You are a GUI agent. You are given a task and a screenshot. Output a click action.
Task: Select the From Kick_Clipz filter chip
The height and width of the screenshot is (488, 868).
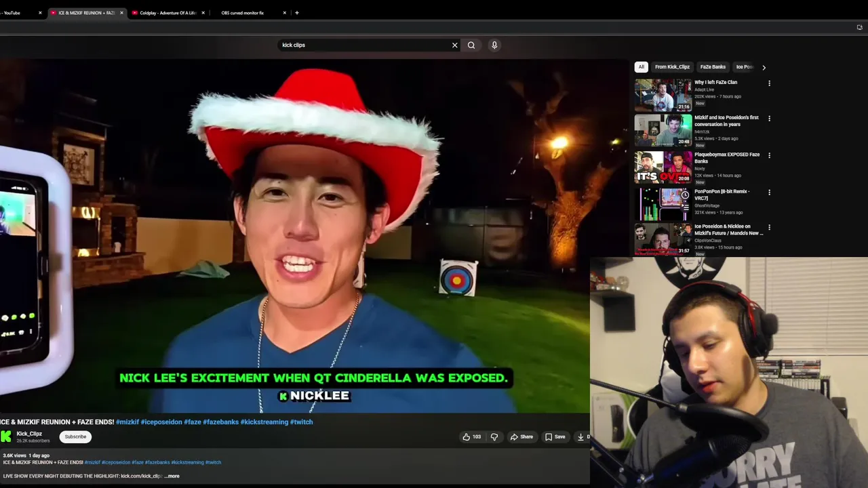click(x=672, y=67)
